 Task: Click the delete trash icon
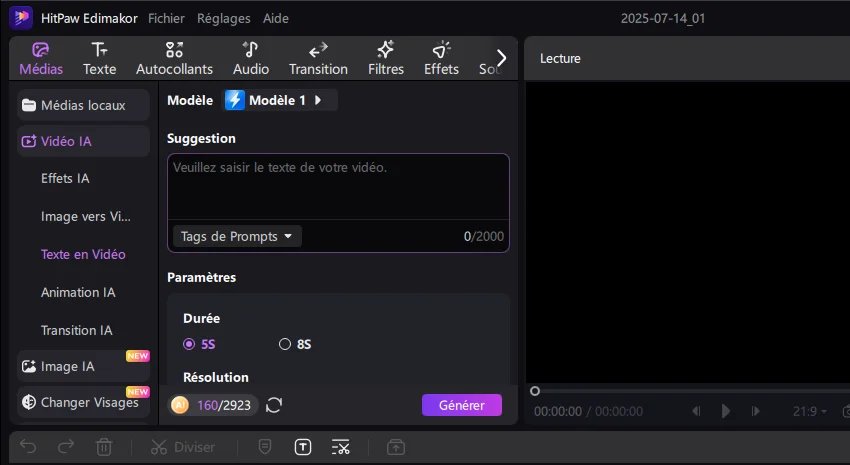104,447
